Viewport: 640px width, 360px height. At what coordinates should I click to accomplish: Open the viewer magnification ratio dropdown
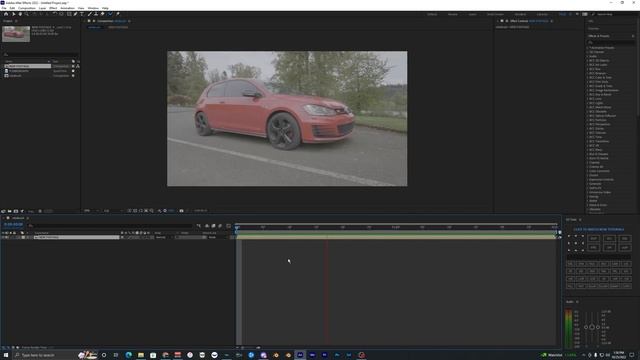click(91, 211)
